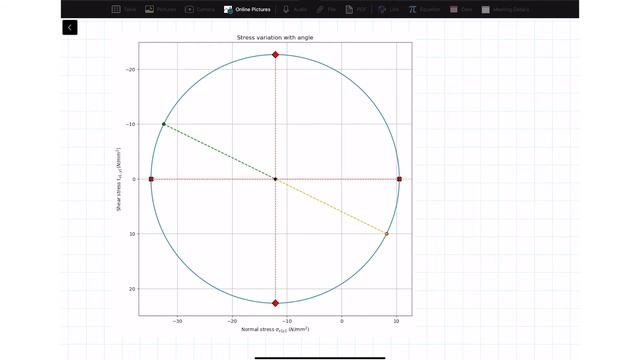The width and height of the screenshot is (640, 360).
Task: Open the Pictures insert option
Action: pyautogui.click(x=160, y=9)
